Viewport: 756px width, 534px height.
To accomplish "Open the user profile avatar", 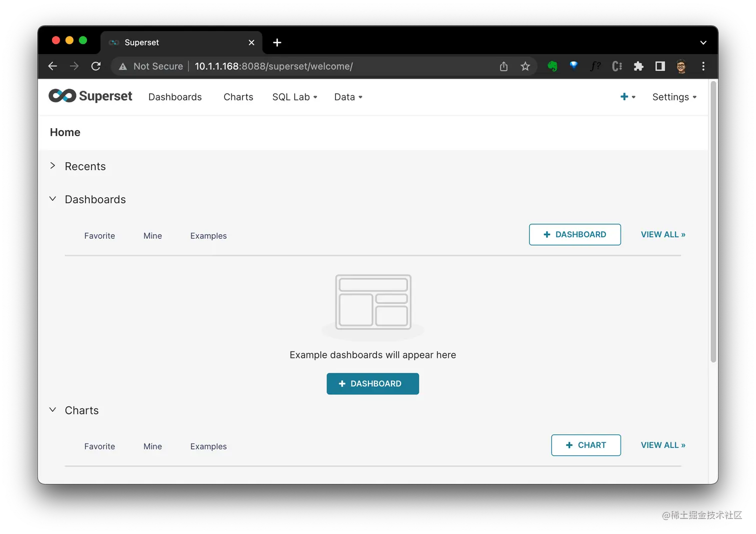I will tap(681, 66).
